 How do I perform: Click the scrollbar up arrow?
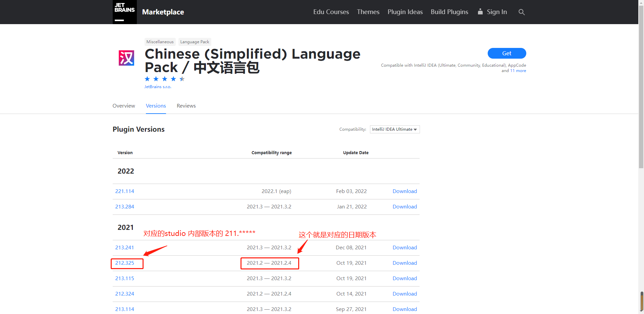(x=641, y=2)
